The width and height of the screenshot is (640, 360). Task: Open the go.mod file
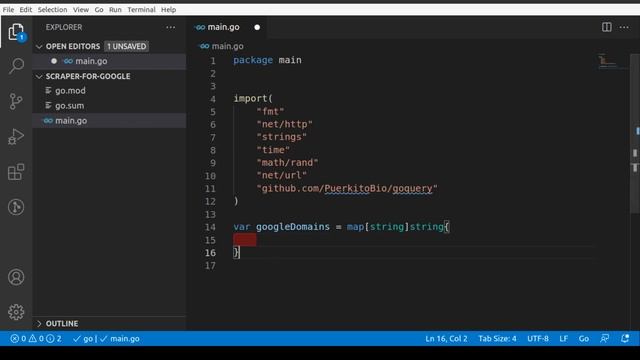tap(109, 91)
